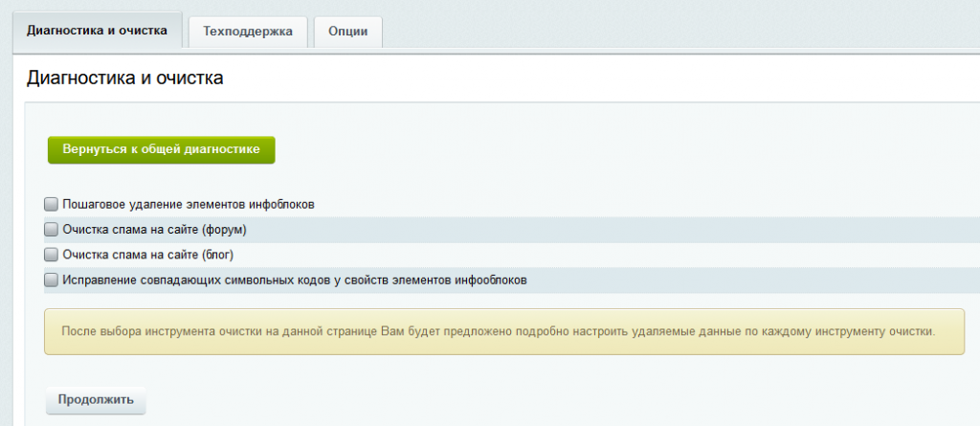Tick the Очистка спама на сайте (форум) checkbox

tap(52, 230)
